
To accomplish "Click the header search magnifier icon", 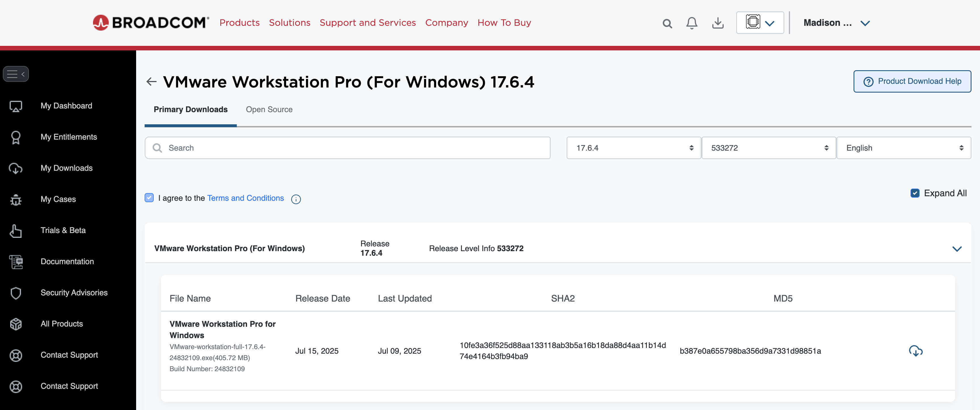I will point(667,24).
